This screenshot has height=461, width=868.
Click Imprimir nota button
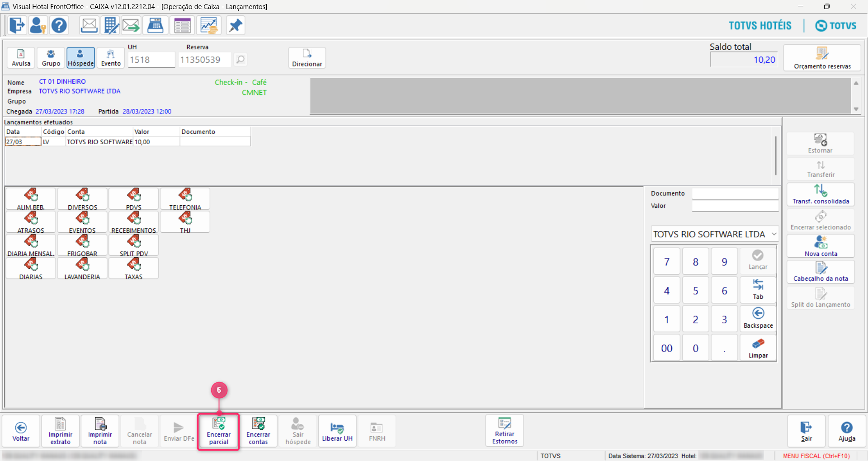(x=100, y=432)
